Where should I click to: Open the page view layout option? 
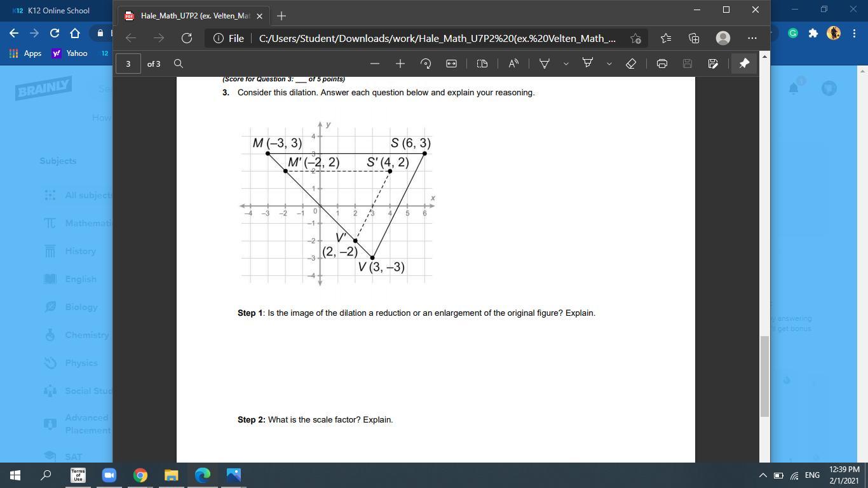click(482, 64)
